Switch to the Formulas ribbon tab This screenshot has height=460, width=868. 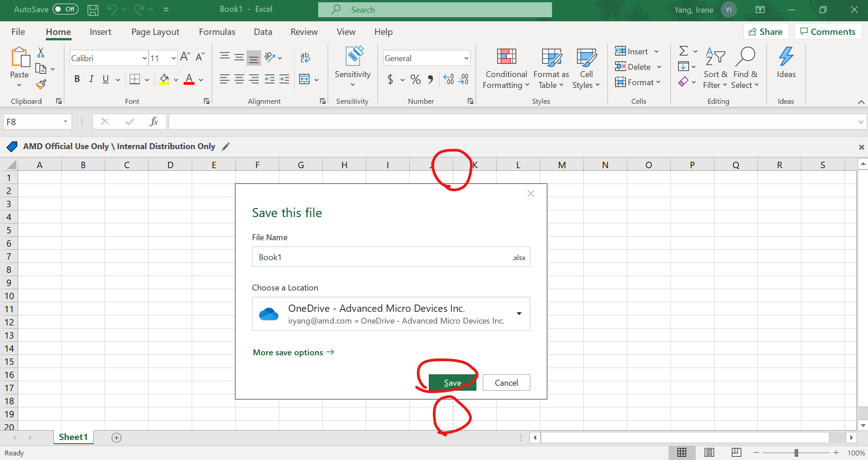217,32
